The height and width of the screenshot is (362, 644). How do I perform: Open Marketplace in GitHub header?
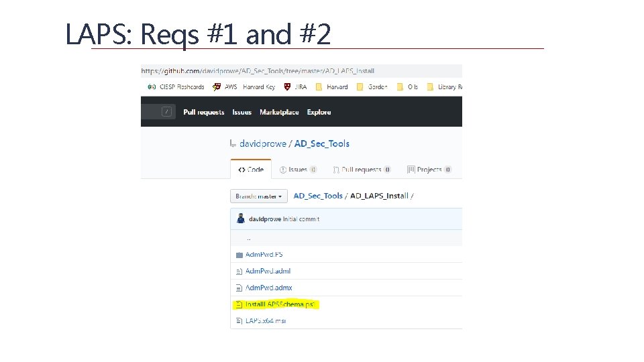[279, 112]
